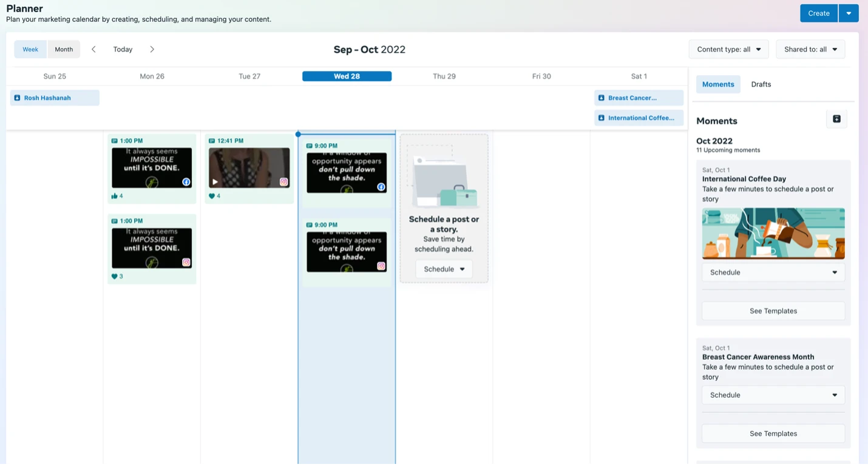Click the calendar icon on the Breast Cancer chip
Viewport: 868px width, 467px height.
coord(602,98)
